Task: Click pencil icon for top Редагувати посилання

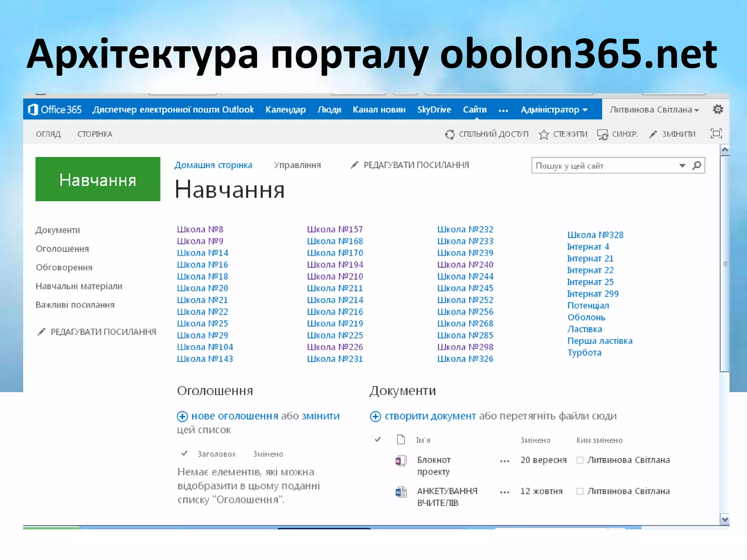Action: [354, 165]
